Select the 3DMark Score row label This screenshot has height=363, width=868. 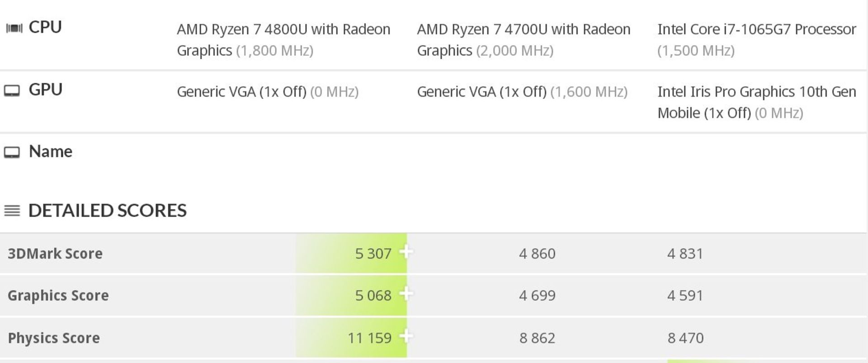pyautogui.click(x=55, y=254)
